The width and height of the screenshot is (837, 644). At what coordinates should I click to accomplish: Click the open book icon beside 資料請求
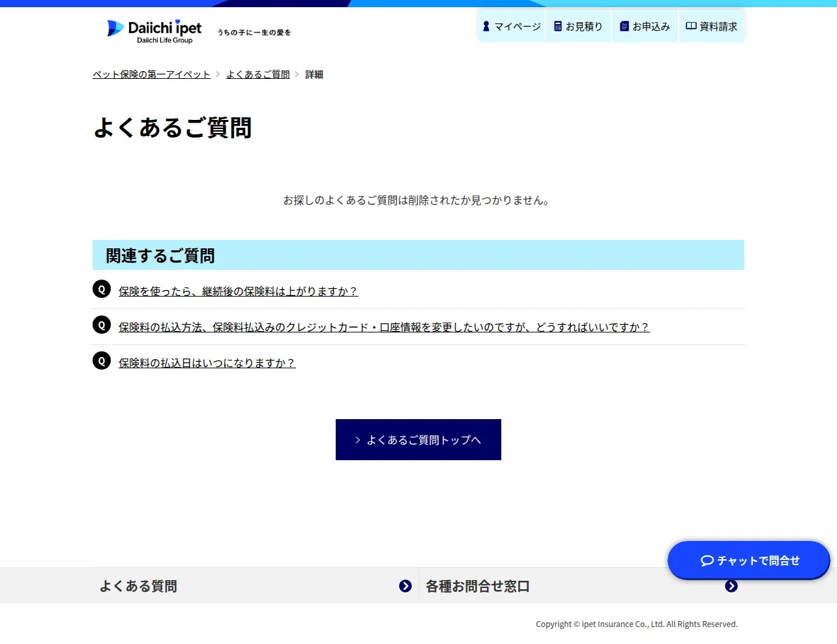pos(691,26)
